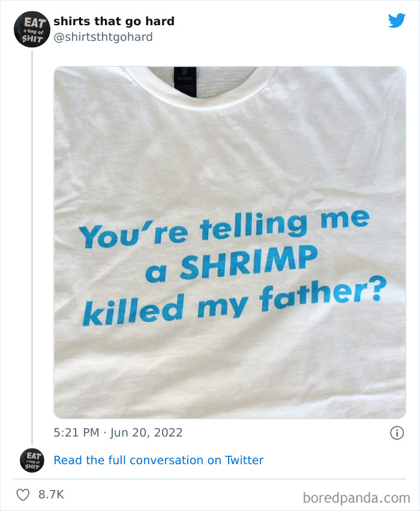Open the 'shirts that go hard' display name

[114, 21]
